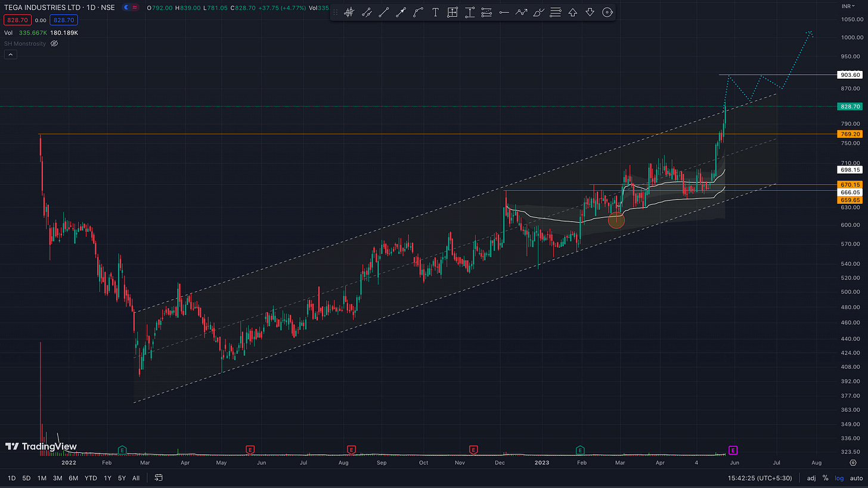
Task: Click the green earnings marker near Feb 2023
Action: click(x=580, y=449)
